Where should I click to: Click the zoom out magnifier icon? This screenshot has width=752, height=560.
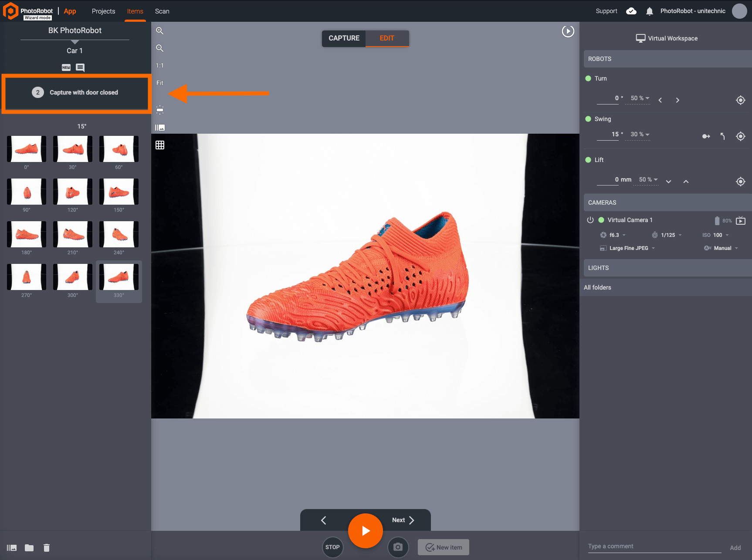160,48
